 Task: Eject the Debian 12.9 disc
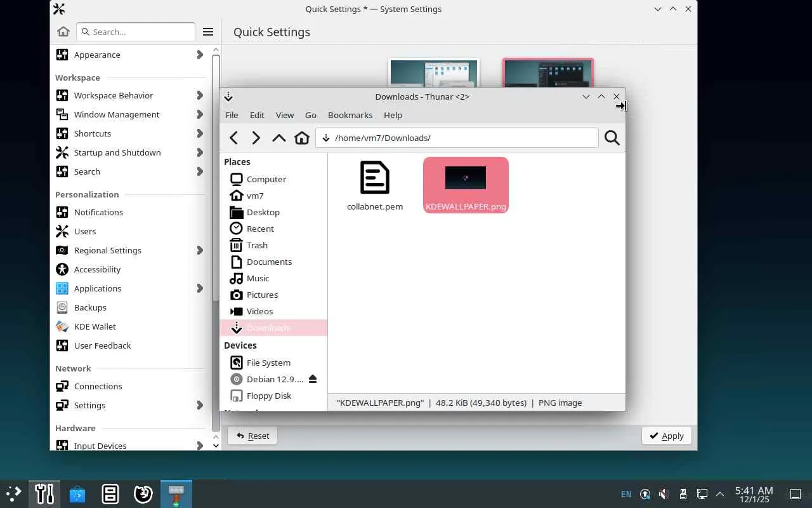(312, 379)
